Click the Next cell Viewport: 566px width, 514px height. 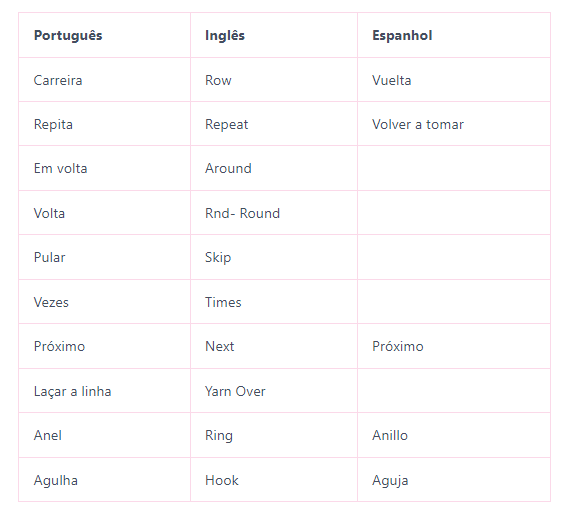point(274,346)
